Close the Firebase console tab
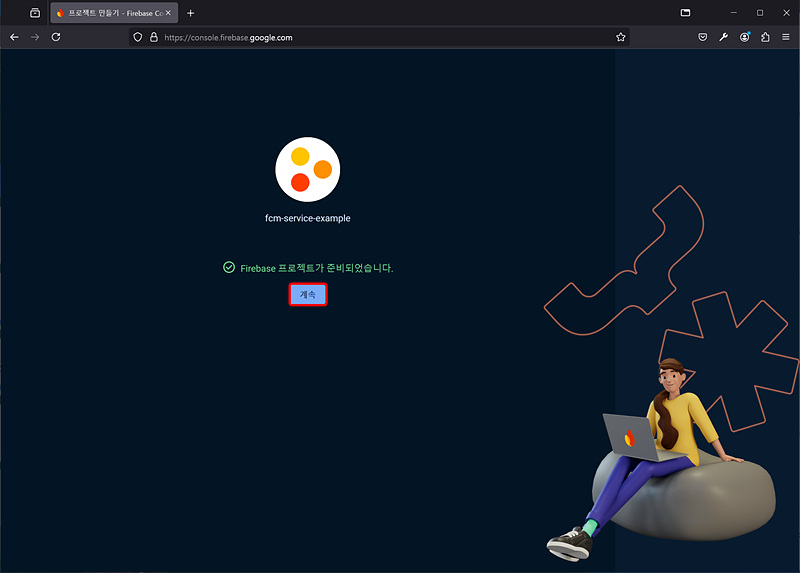 168,13
